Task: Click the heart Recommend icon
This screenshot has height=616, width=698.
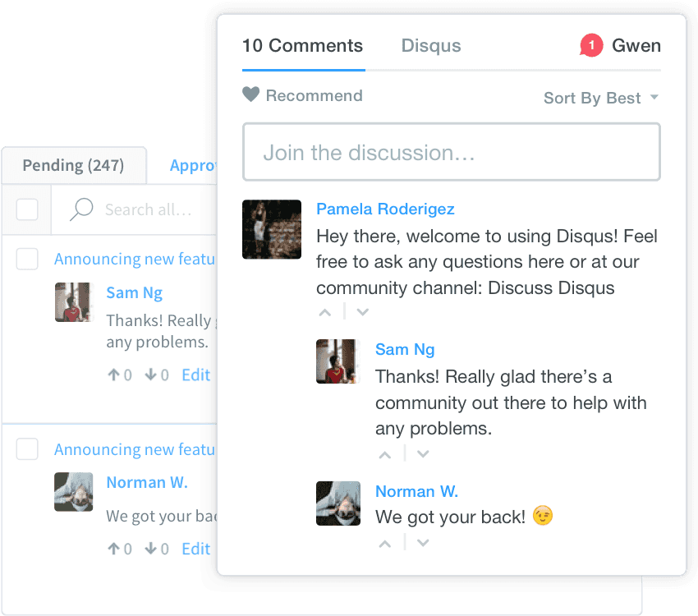Action: (250, 94)
